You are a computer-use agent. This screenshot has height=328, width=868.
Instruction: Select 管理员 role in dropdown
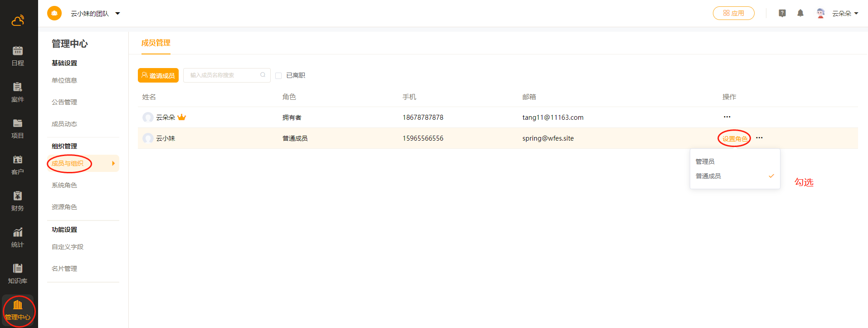(x=705, y=162)
